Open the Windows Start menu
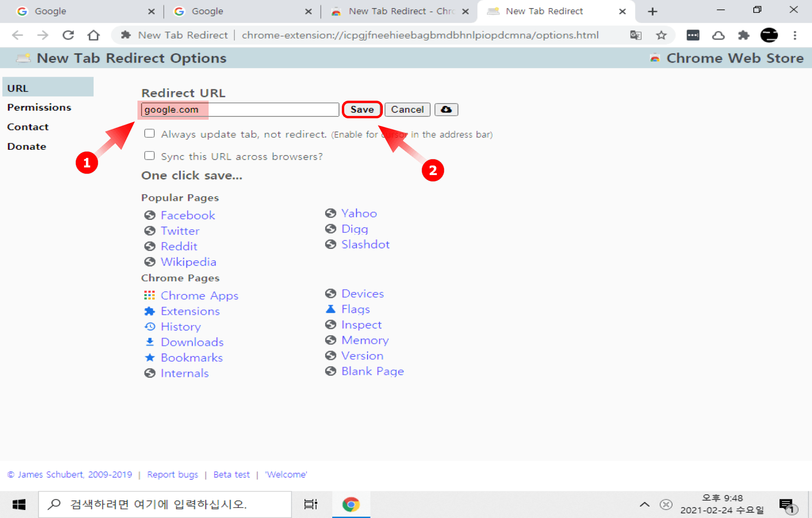 pyautogui.click(x=19, y=504)
